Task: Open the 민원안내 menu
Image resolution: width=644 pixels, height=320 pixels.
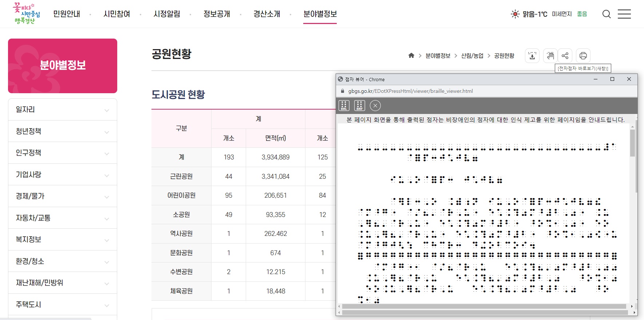Action: (x=67, y=14)
